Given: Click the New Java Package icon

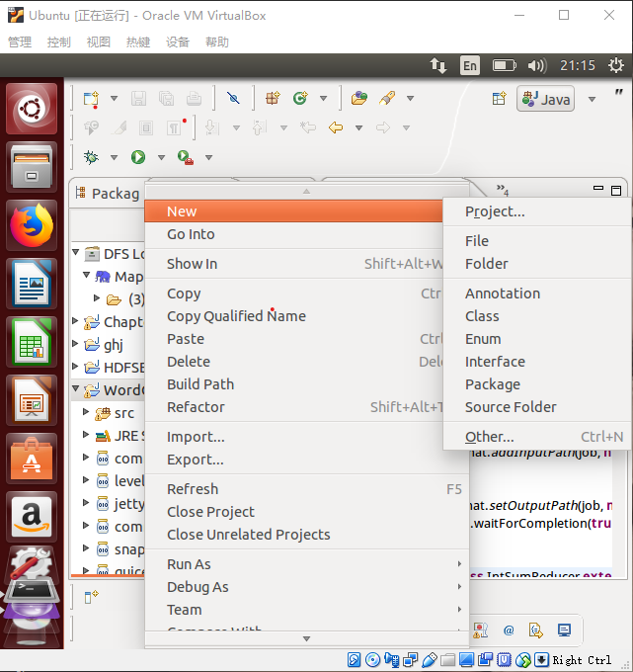Looking at the screenshot, I should (x=273, y=98).
